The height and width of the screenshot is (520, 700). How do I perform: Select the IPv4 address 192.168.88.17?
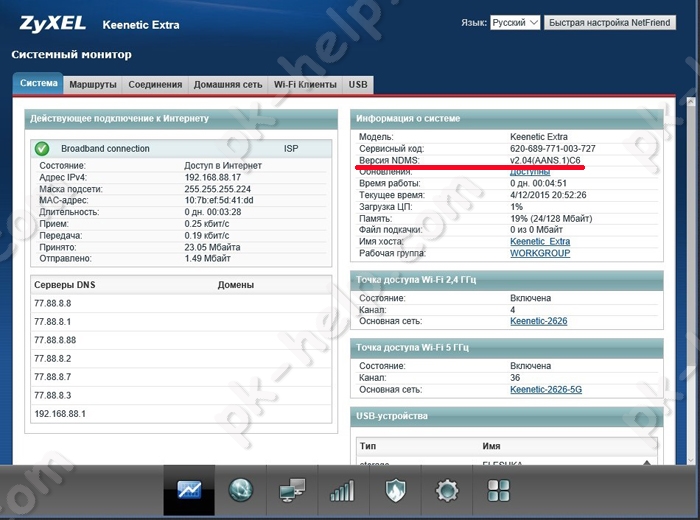[x=212, y=177]
